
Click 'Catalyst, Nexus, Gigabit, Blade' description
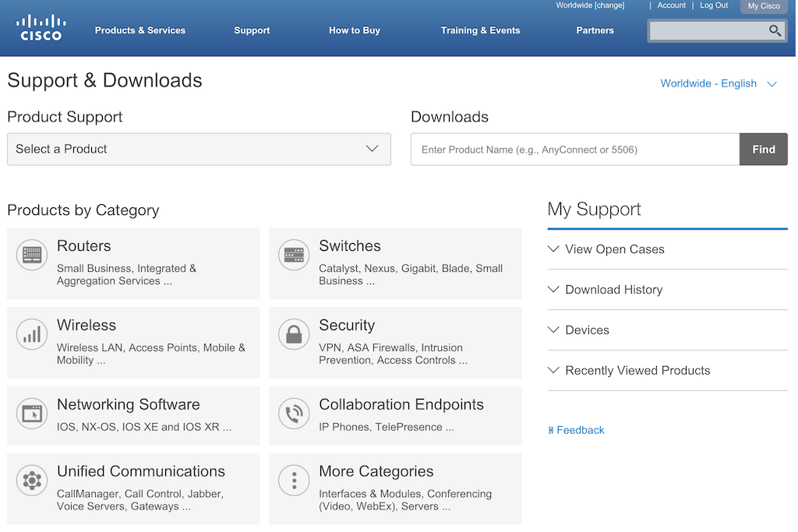(411, 275)
